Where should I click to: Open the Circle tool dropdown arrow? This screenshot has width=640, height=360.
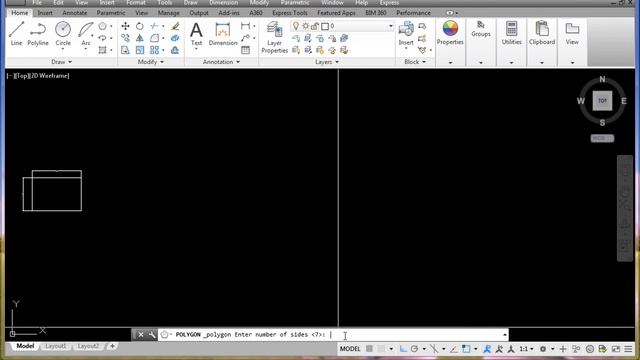[x=63, y=49]
